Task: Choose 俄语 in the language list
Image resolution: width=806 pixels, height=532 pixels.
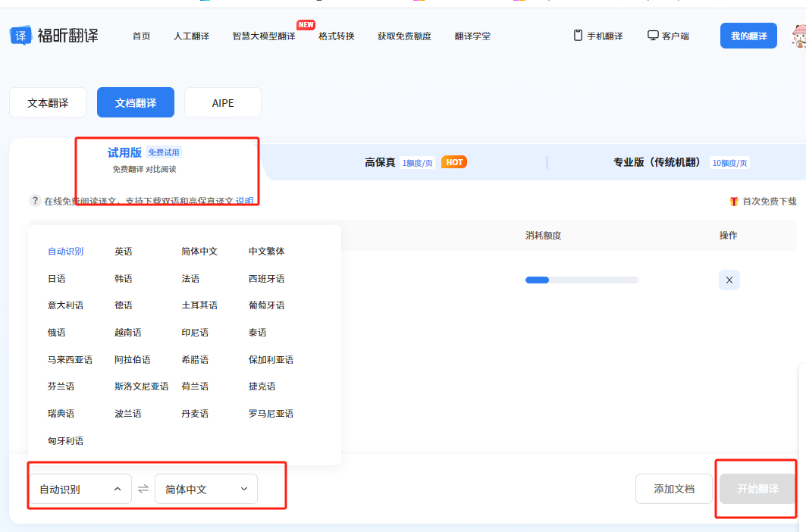Action: pyautogui.click(x=57, y=333)
